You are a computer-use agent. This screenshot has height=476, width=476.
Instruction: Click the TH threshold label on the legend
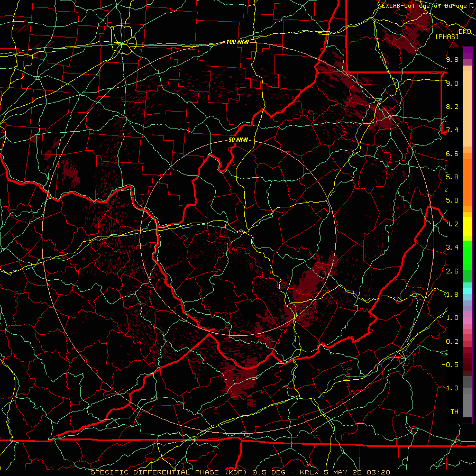coord(454,412)
